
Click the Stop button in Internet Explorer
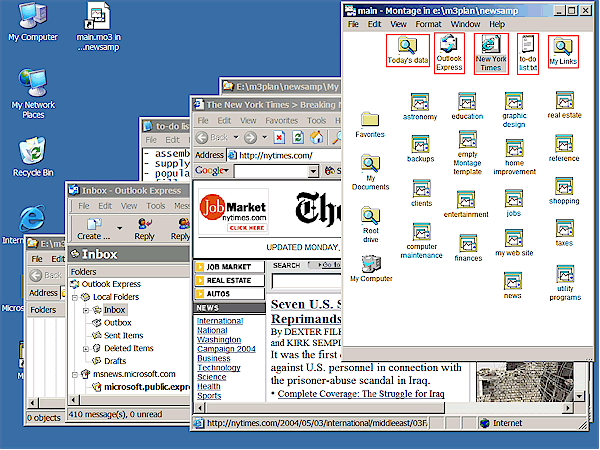[279, 137]
